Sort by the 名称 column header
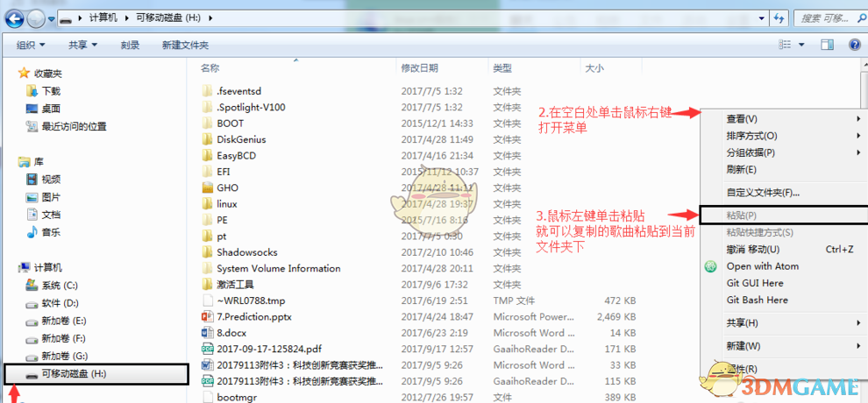Screen dimensions: 868x403 pos(210,68)
